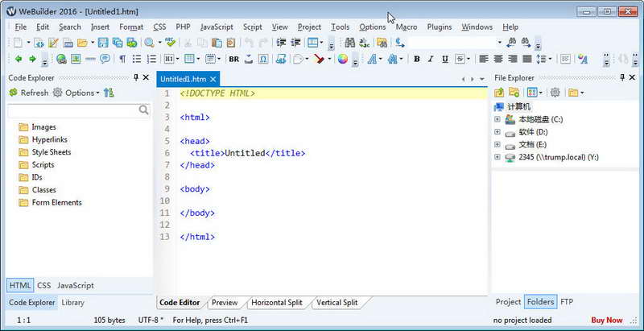This screenshot has height=331, width=644.
Task: Click the Buy Now link
Action: (607, 320)
